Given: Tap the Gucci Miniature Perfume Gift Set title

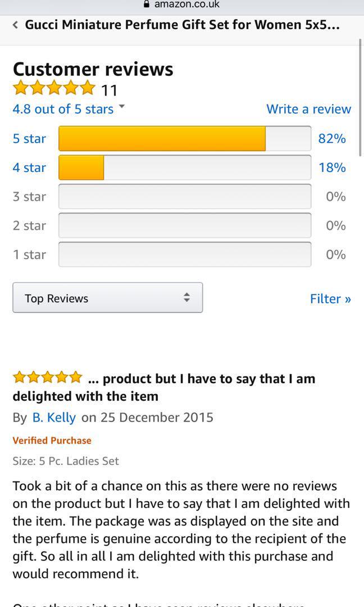Looking at the screenshot, I should pos(182,25).
